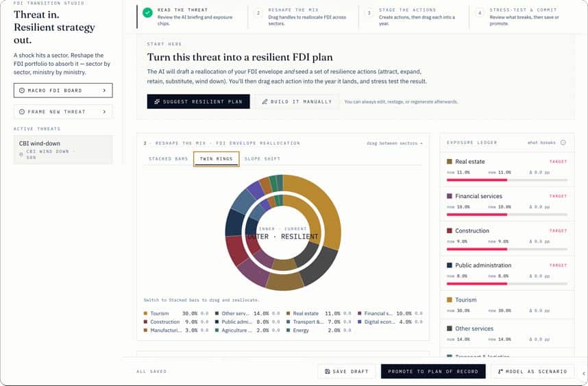The image size is (588, 386).
Task: Click the Transport swatch in the chart legend
Action: 288,322
